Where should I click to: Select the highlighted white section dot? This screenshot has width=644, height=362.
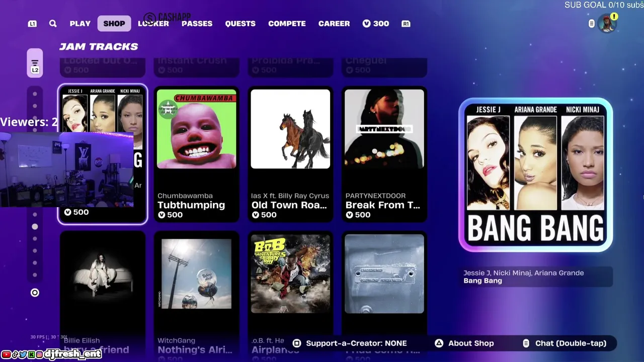pos(35,227)
